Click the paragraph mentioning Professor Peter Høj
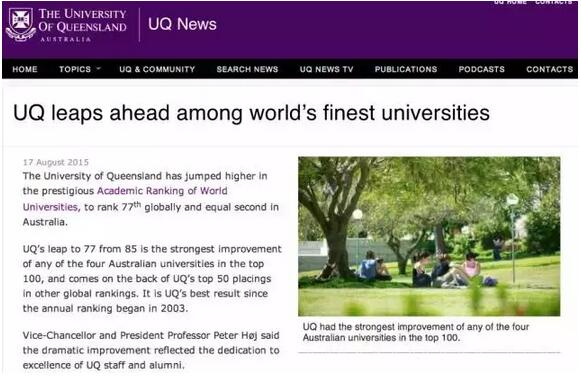Viewport: 581px width, 377px height. pyautogui.click(x=151, y=350)
